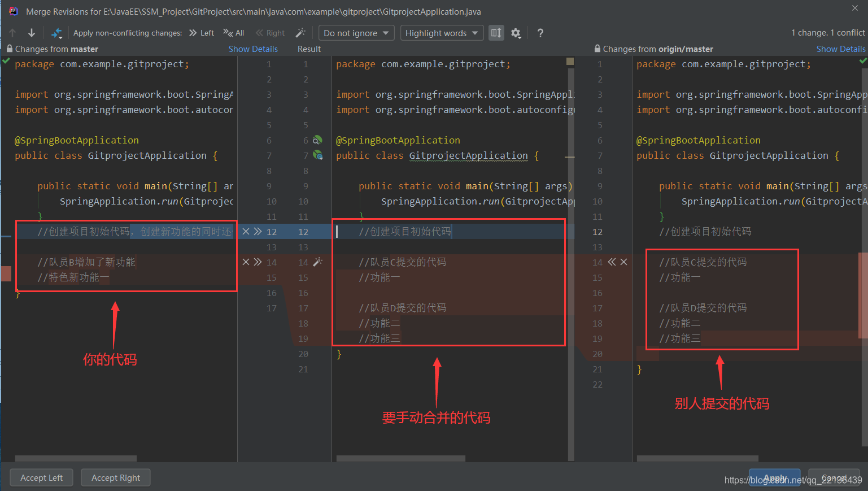868x491 pixels.
Task: Click '//队员D提交的代码' in the Result pane
Action: point(403,308)
